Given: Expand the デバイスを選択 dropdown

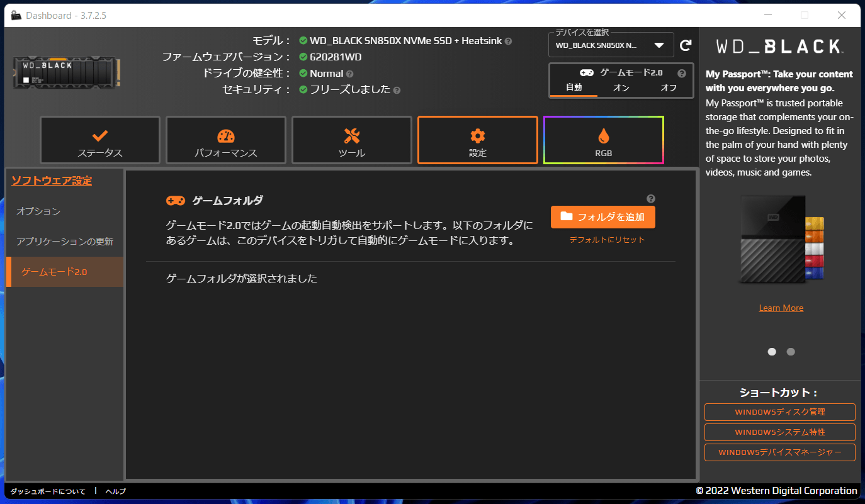Looking at the screenshot, I should [x=611, y=45].
